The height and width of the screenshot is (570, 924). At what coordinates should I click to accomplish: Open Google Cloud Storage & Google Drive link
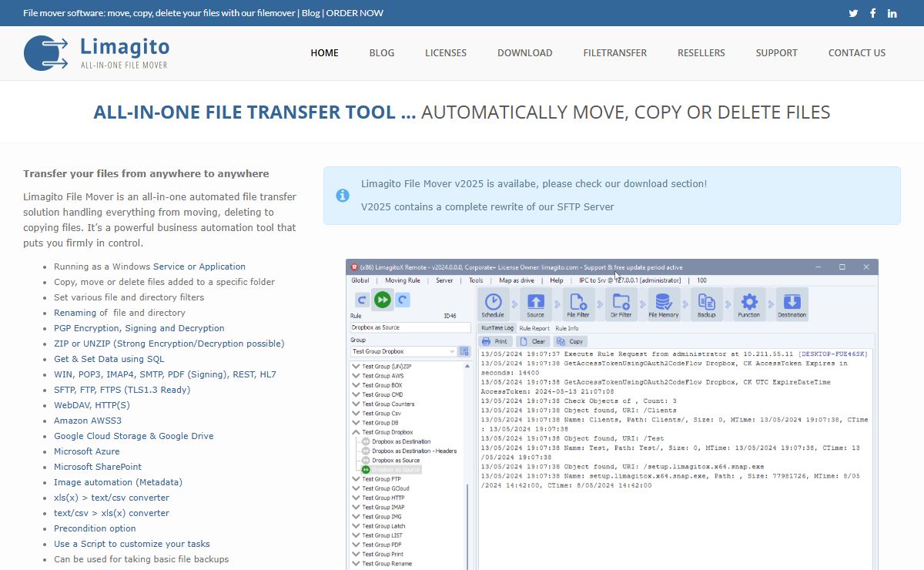[134, 436]
